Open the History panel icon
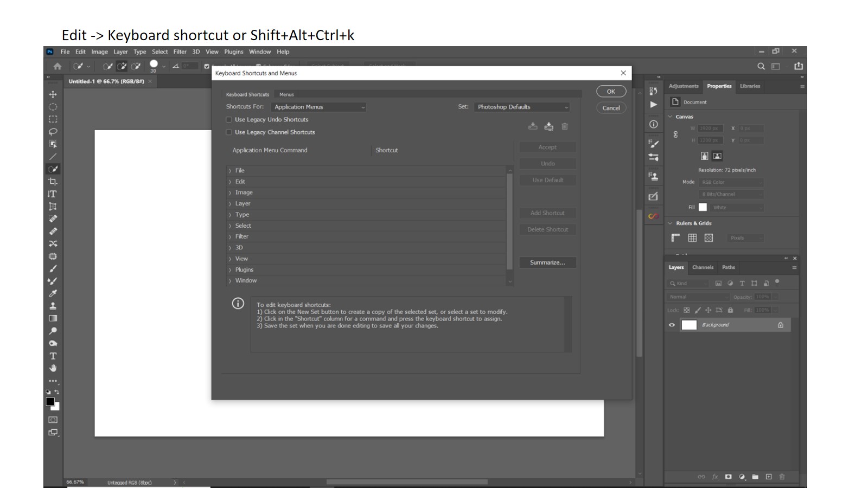 pyautogui.click(x=653, y=91)
